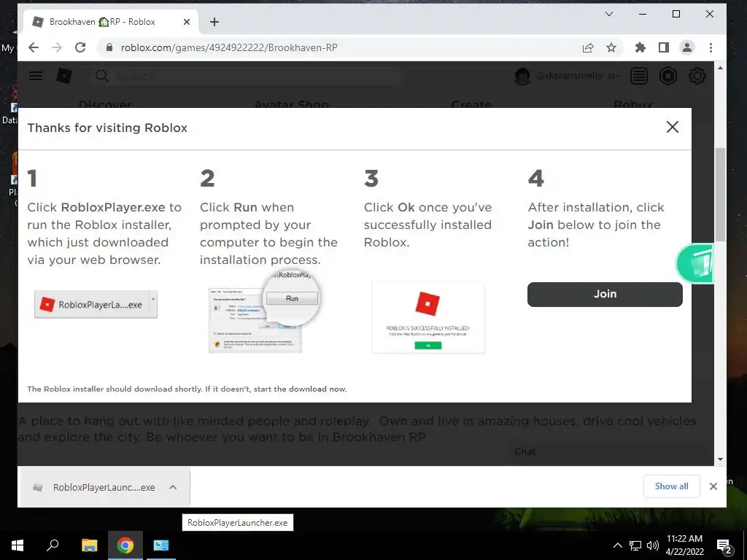Click the Run prompt illustration
This screenshot has height=560, width=747.
pos(264,312)
